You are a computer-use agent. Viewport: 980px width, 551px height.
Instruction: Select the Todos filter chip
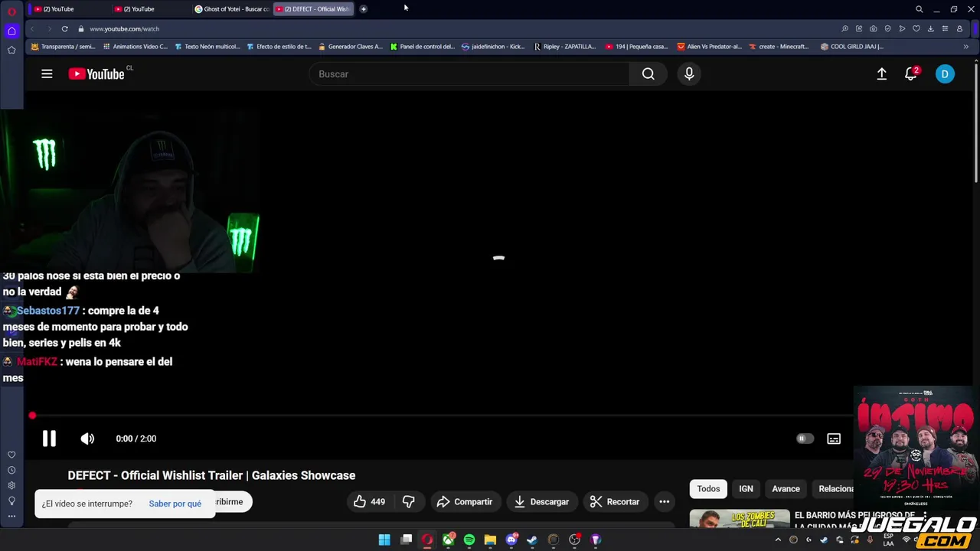pyautogui.click(x=708, y=489)
